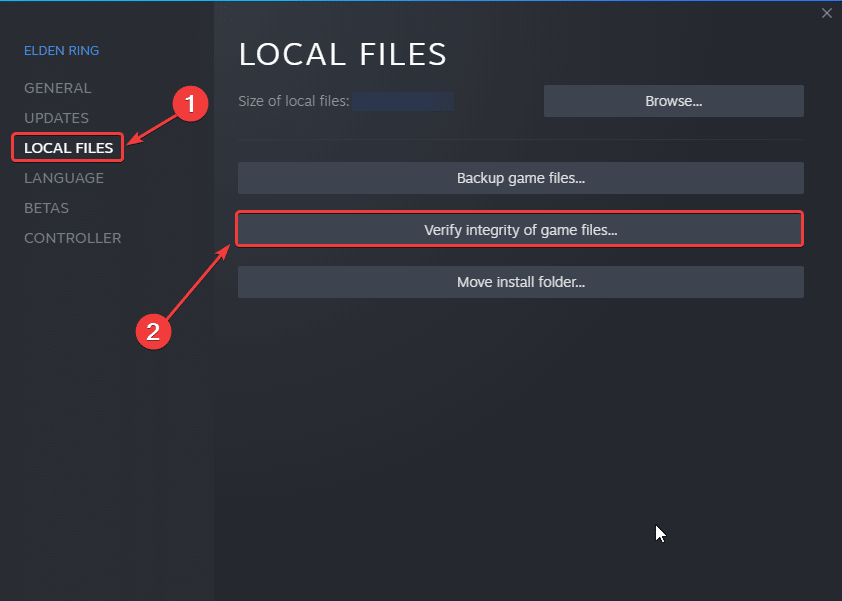Click Backup game files...
This screenshot has width=842, height=601.
520,178
